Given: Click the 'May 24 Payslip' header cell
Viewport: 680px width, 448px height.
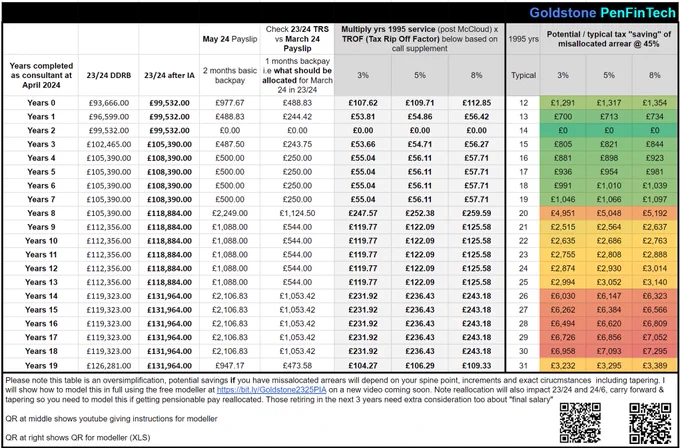Looking at the screenshot, I should [x=230, y=39].
